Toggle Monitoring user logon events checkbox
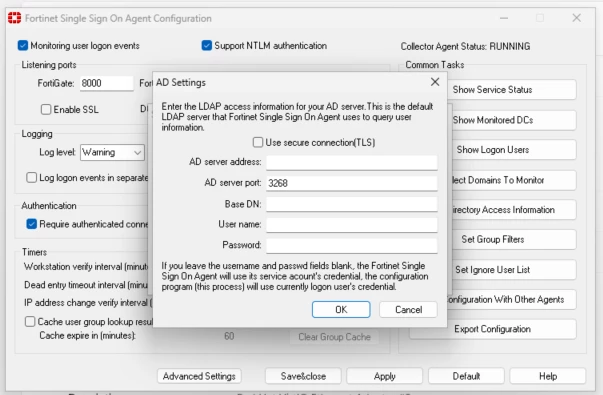This screenshot has height=395, width=603. [23, 45]
